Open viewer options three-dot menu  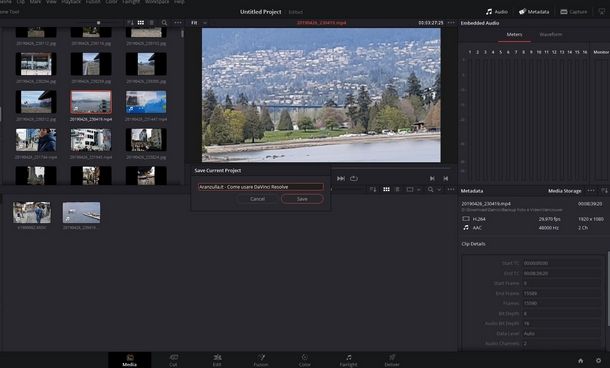click(x=451, y=23)
